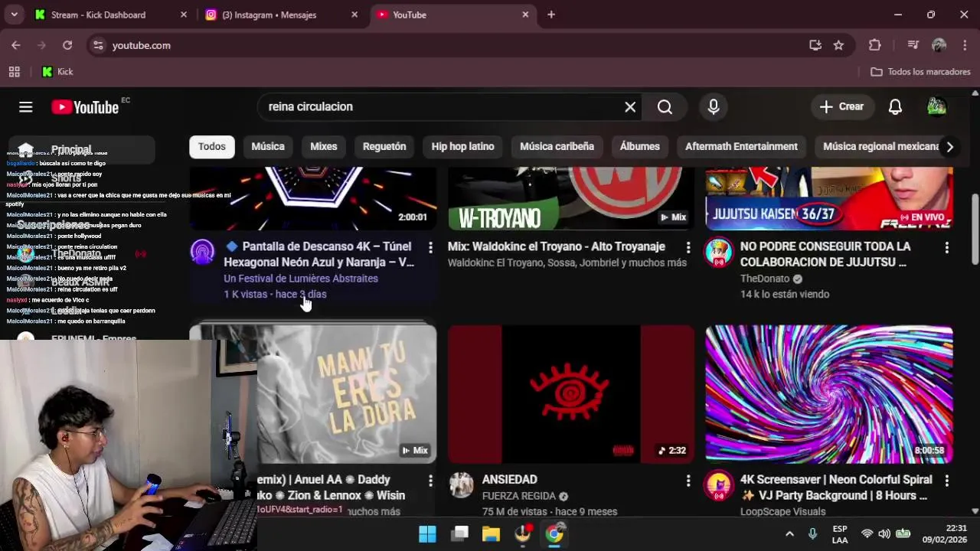Open TheDonato channel avatar
This screenshot has width=980, height=551.
718,252
